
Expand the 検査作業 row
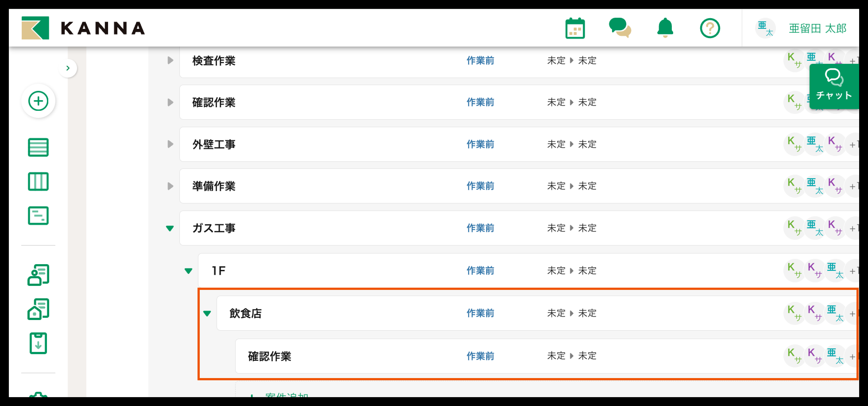click(170, 61)
